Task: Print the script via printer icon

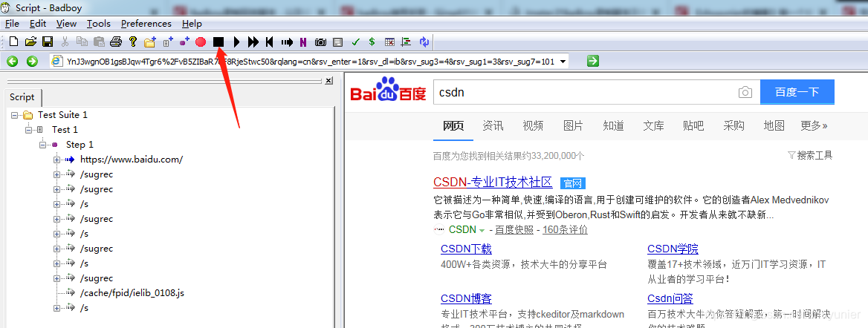Action: pyautogui.click(x=116, y=42)
